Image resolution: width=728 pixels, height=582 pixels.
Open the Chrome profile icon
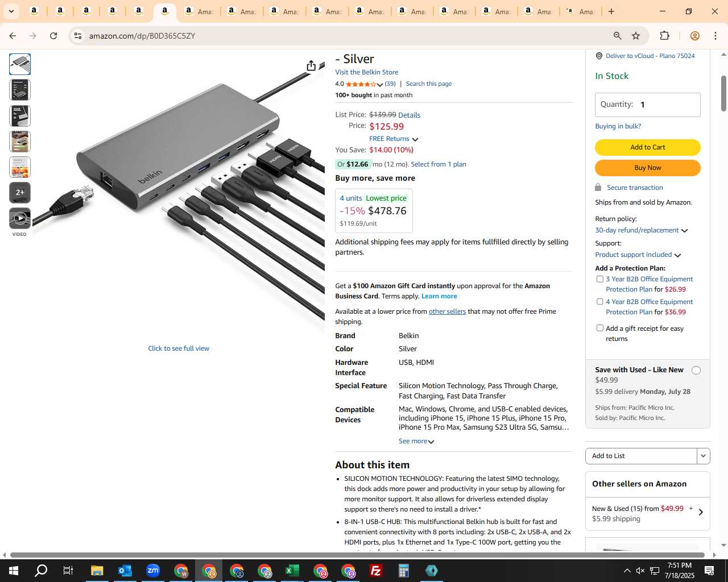(x=694, y=36)
